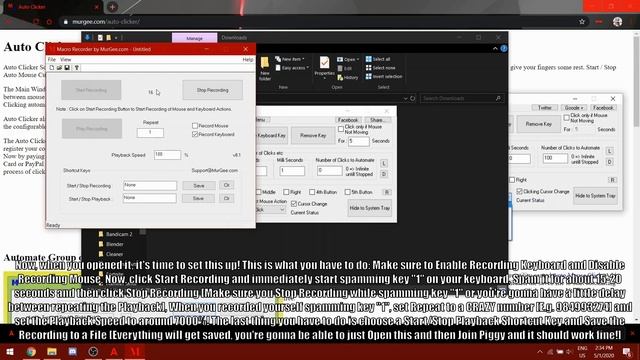The image size is (640, 360).
Task: Click Select all in Explorer ribbon
Action: point(378,59)
